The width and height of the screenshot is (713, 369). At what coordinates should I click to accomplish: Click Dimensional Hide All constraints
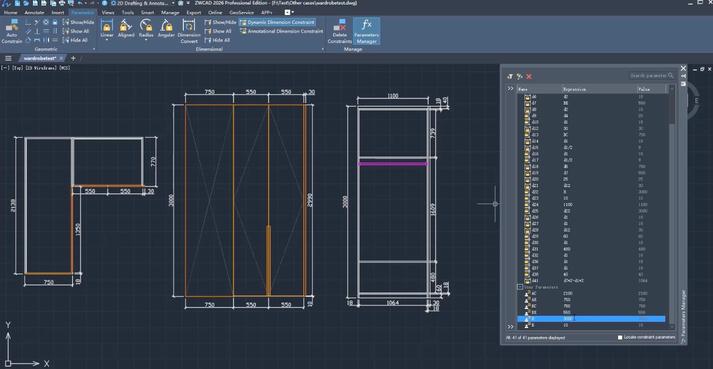tap(218, 40)
